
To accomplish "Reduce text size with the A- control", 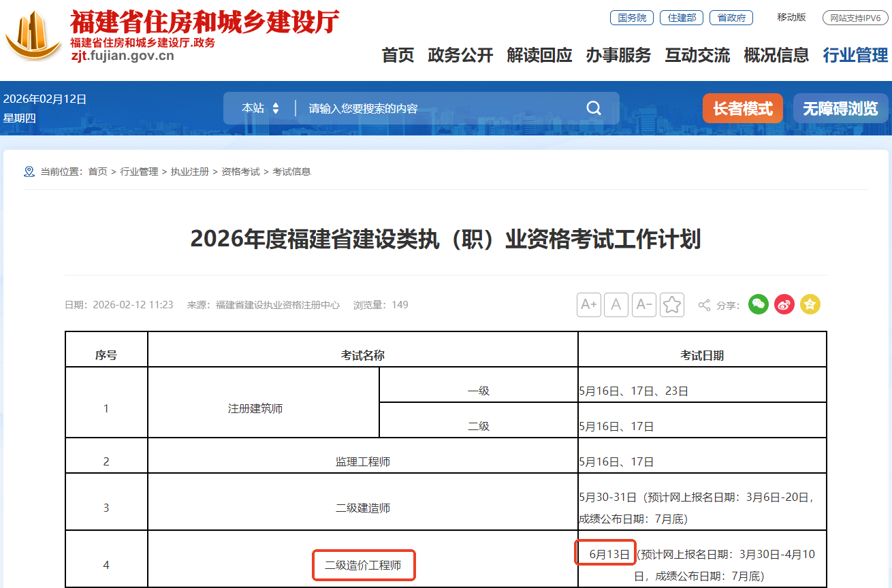I will (x=643, y=304).
